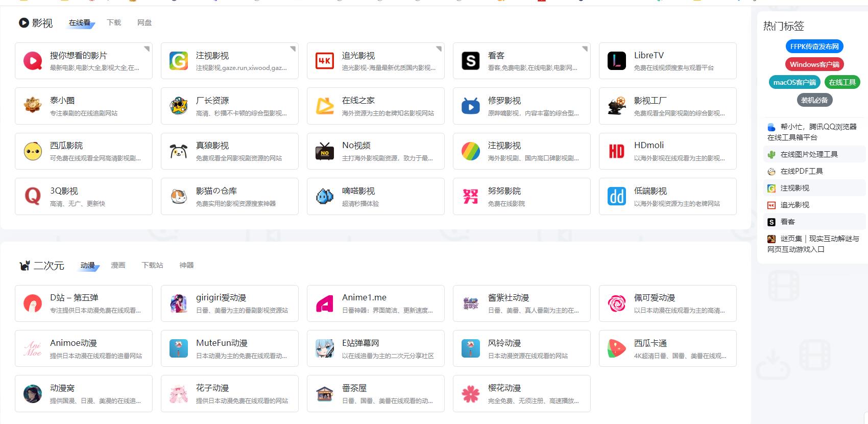Click the Anime1.me pink A icon
868x424 pixels.
[325, 303]
